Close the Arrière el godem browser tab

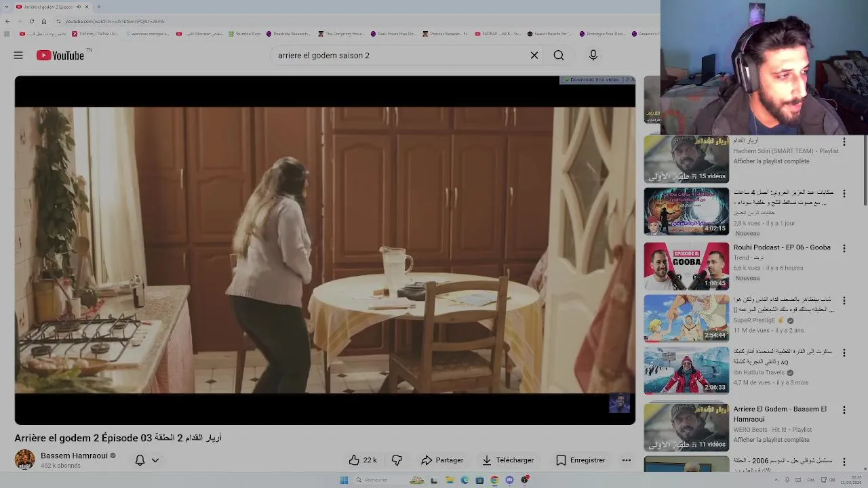point(87,7)
